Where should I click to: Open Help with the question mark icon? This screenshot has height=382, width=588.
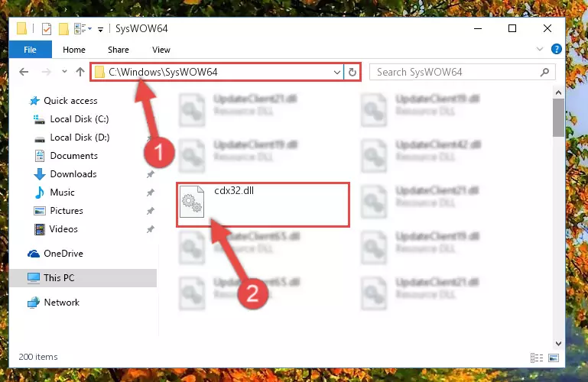(556, 49)
